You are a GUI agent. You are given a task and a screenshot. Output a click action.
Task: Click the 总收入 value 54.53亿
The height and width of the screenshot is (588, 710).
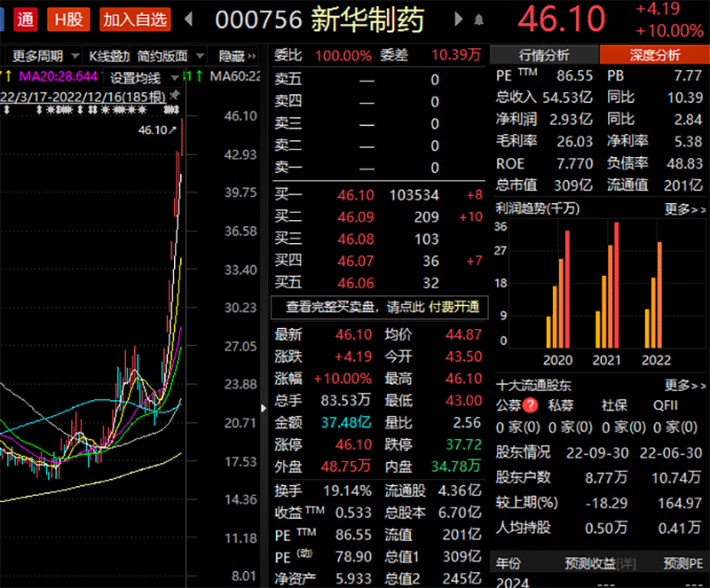click(567, 98)
